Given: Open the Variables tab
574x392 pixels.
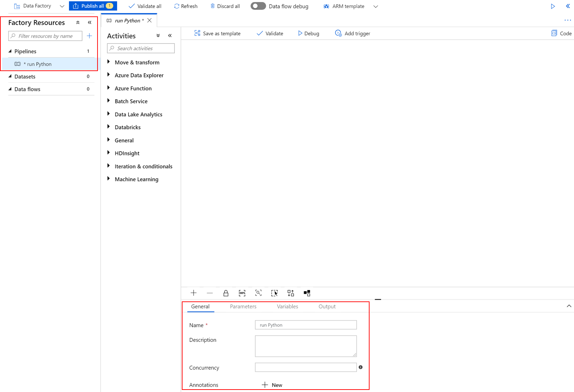Looking at the screenshot, I should pos(287,307).
